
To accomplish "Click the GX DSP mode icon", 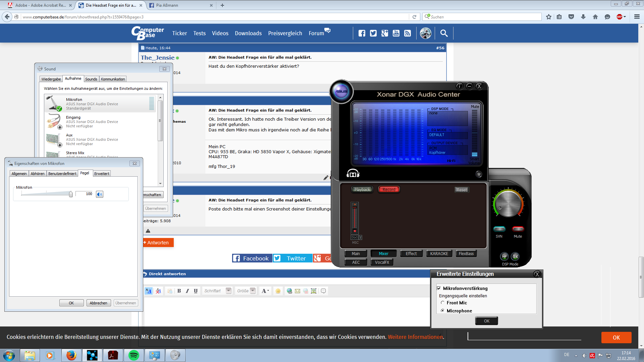I will point(515,256).
